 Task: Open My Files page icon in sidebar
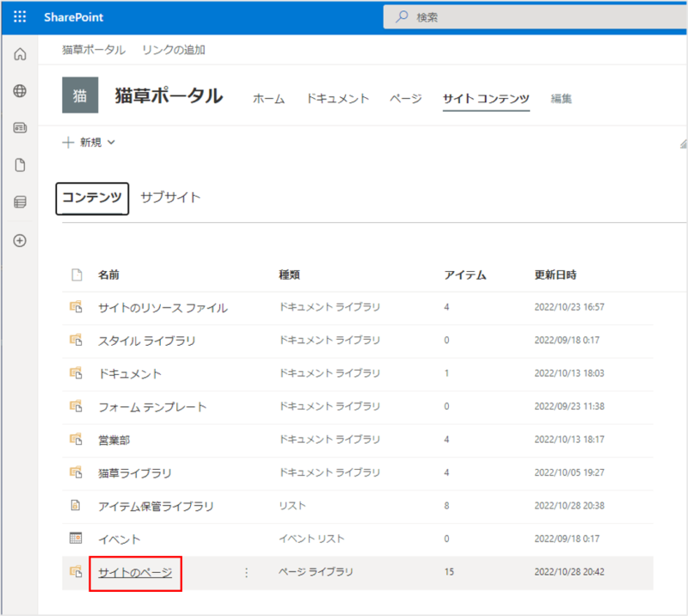(20, 165)
